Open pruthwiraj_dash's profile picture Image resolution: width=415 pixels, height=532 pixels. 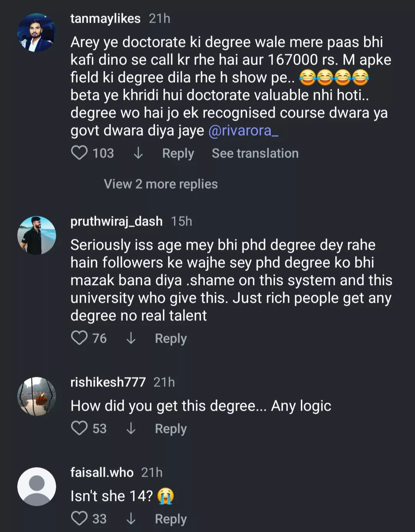pyautogui.click(x=37, y=235)
